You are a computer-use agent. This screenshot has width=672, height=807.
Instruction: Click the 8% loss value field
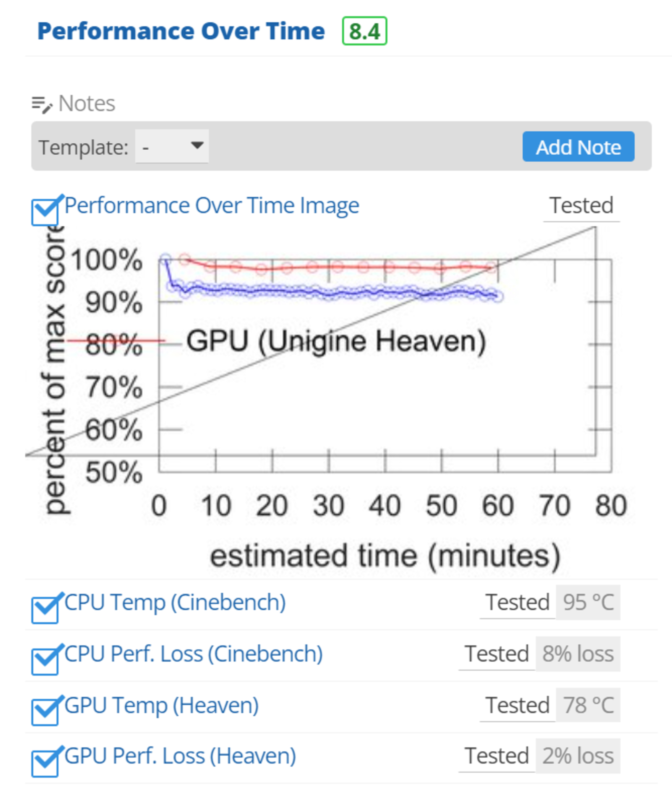pyautogui.click(x=577, y=654)
